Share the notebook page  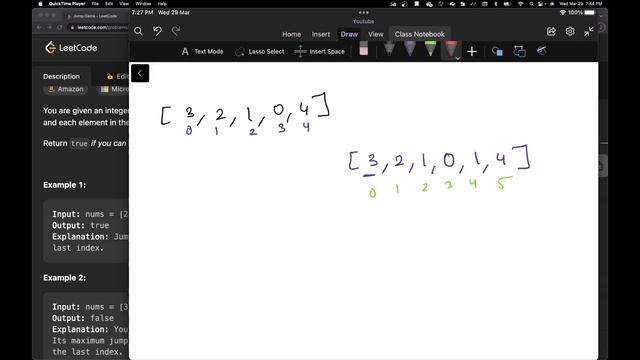[551, 31]
